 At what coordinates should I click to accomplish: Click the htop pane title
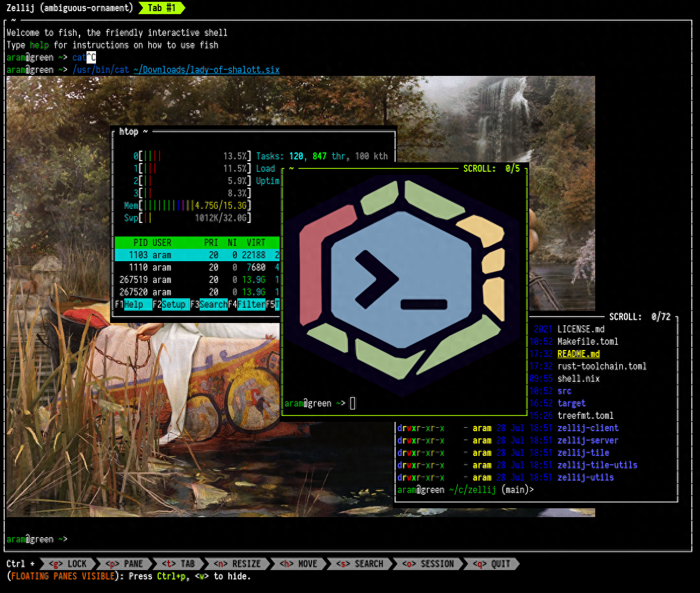click(133, 132)
